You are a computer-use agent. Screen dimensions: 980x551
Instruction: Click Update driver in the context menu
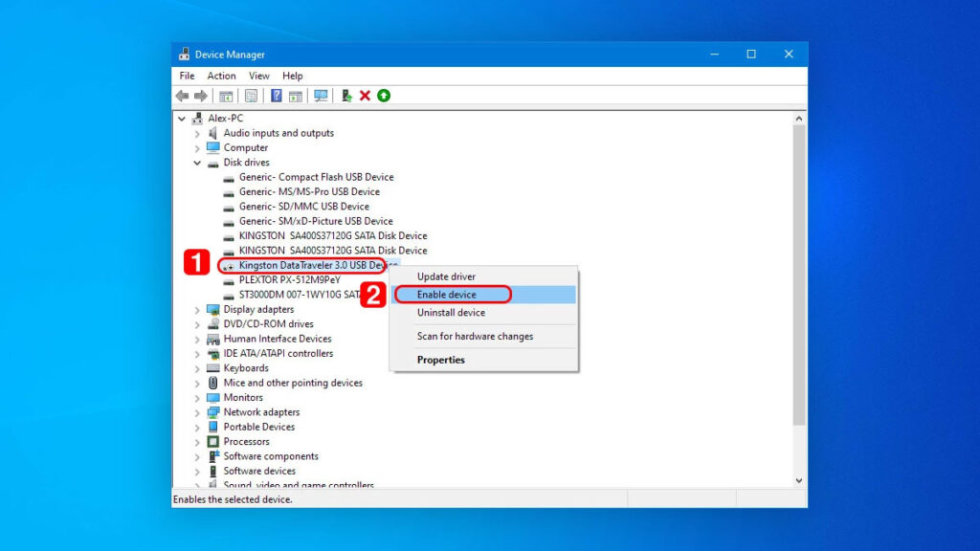[x=445, y=276]
